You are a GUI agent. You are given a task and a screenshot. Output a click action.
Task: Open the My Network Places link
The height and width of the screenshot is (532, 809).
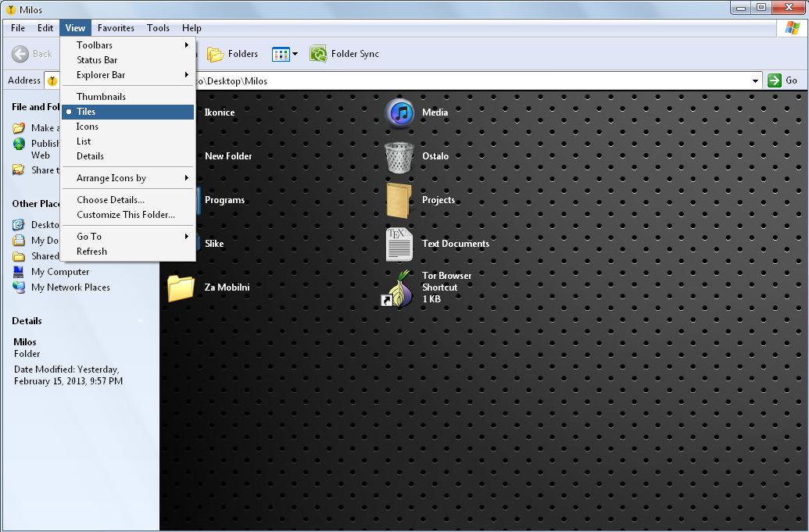70,287
